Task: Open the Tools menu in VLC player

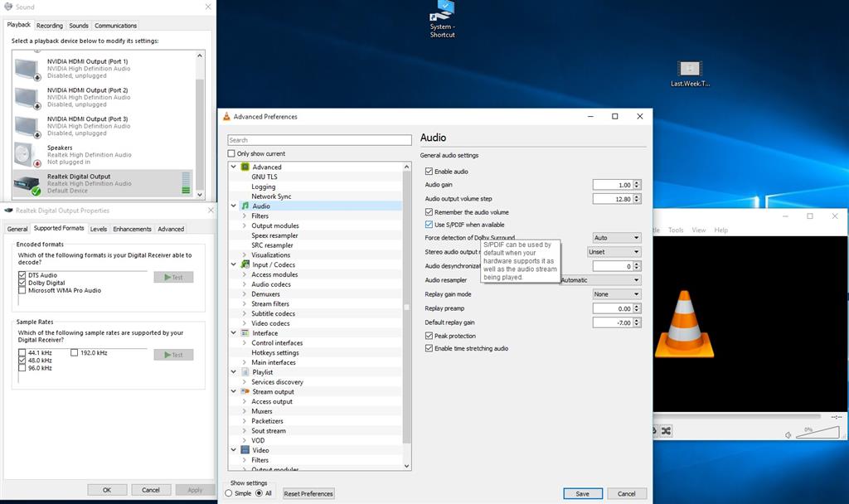Action: (x=675, y=230)
